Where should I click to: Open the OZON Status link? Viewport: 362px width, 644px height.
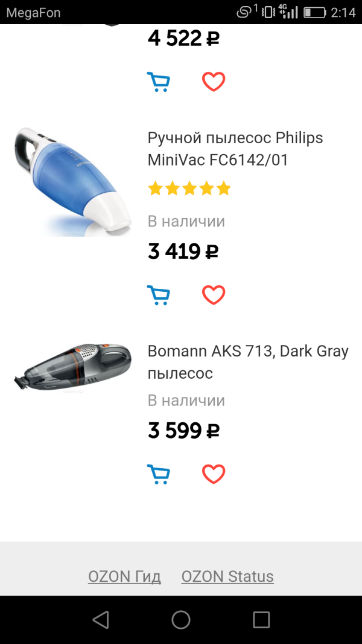[x=227, y=576]
